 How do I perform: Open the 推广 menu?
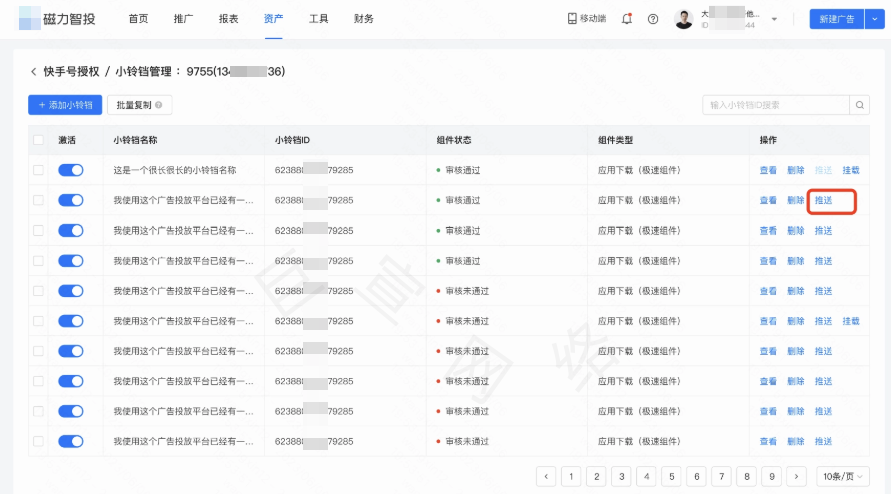tap(183, 19)
